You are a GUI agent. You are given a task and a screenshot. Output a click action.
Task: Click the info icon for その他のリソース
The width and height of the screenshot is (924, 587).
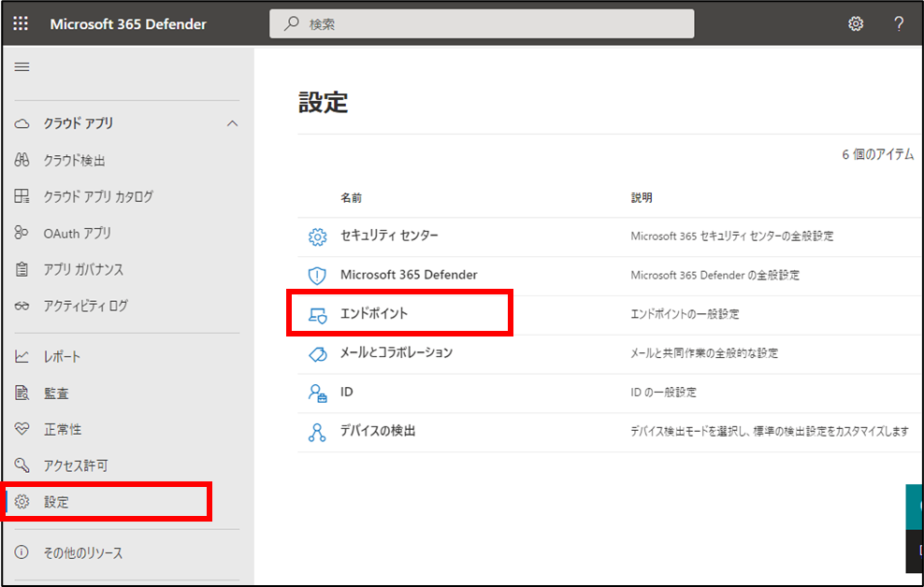point(22,552)
